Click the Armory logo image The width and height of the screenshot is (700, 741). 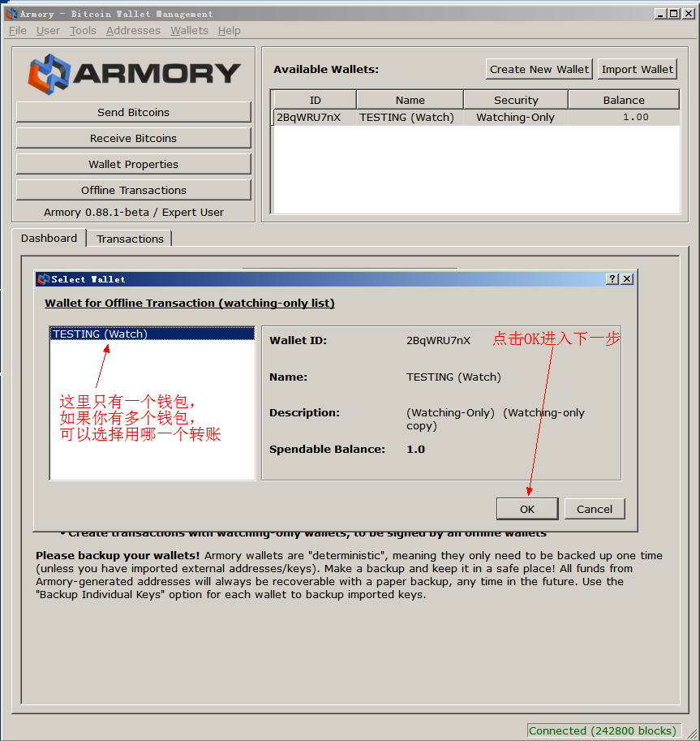pyautogui.click(x=134, y=73)
